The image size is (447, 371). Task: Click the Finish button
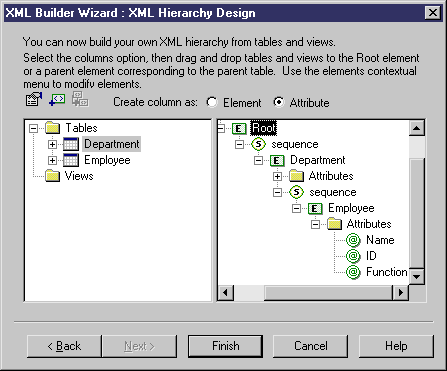pyautogui.click(x=226, y=346)
